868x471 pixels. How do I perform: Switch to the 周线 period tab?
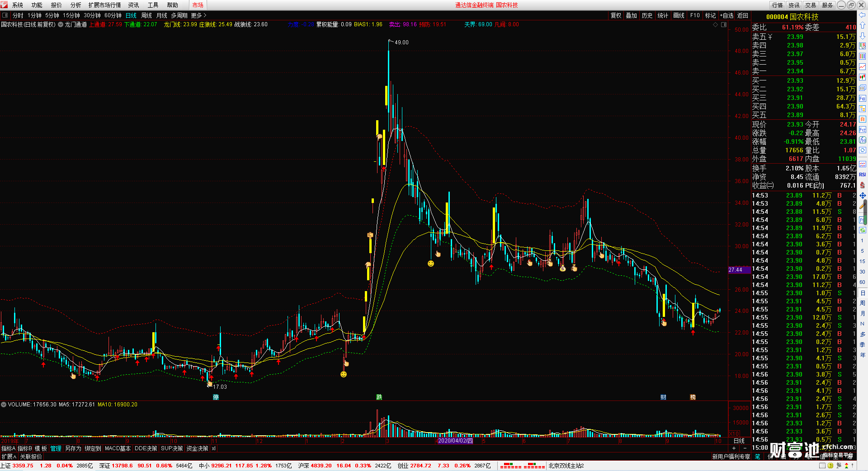click(146, 15)
